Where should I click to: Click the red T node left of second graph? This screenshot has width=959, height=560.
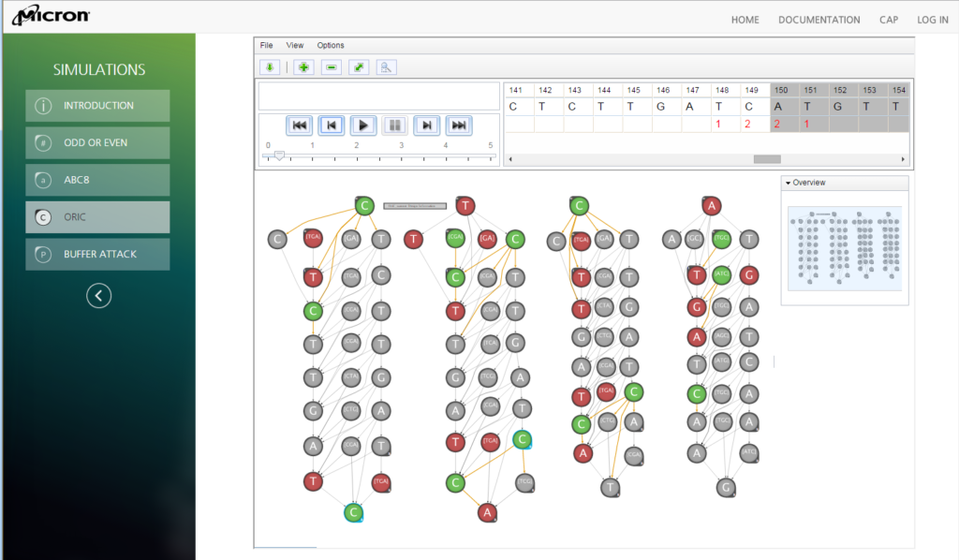point(413,239)
